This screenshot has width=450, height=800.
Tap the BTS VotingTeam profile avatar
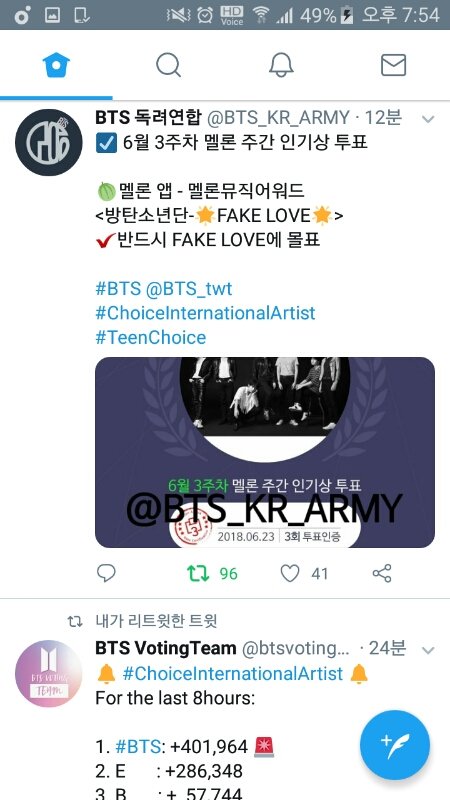tap(48, 673)
